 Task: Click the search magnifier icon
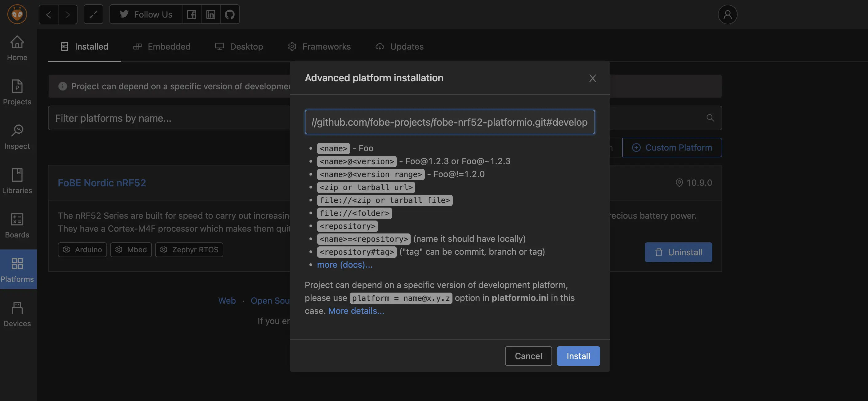tap(710, 118)
